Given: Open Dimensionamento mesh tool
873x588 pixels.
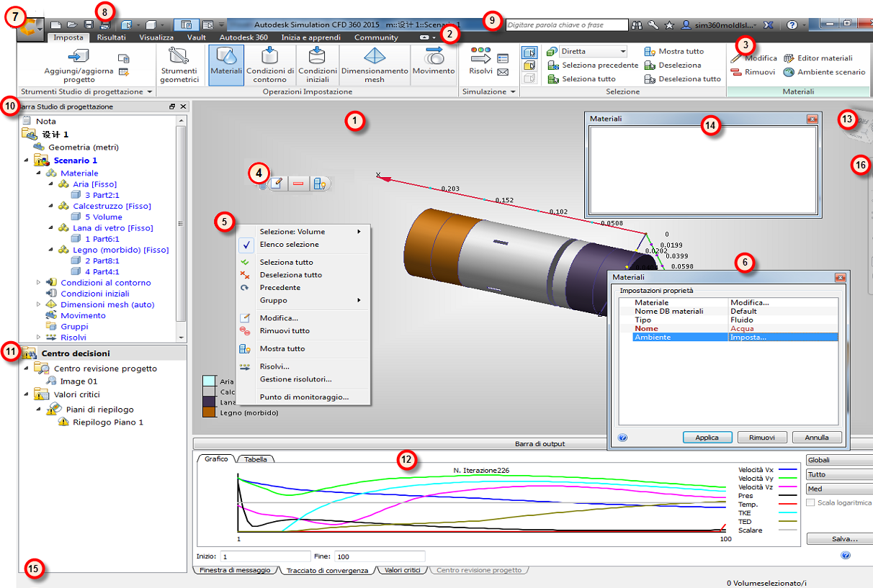Looking at the screenshot, I should click(x=374, y=65).
